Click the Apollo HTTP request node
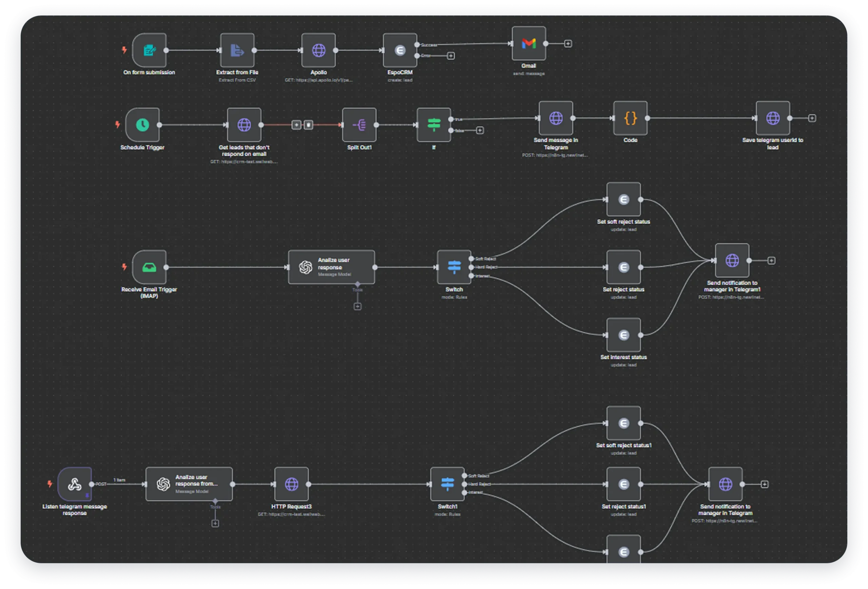Image resolution: width=868 pixels, height=589 pixels. coord(318,51)
